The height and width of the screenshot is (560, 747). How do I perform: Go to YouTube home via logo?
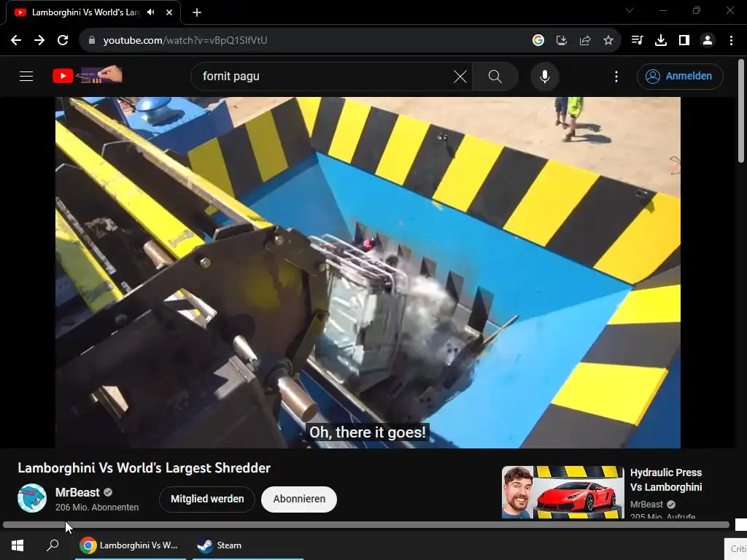[x=88, y=75]
